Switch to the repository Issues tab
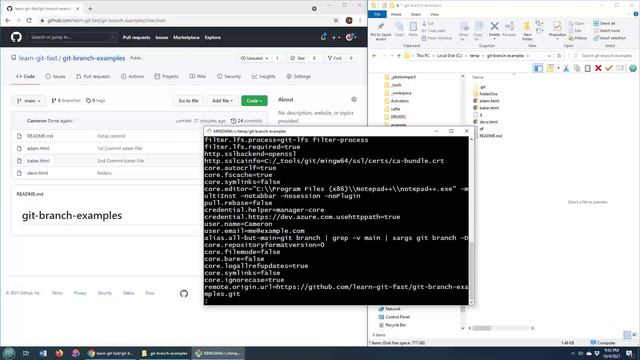640x360 pixels. (x=55, y=76)
